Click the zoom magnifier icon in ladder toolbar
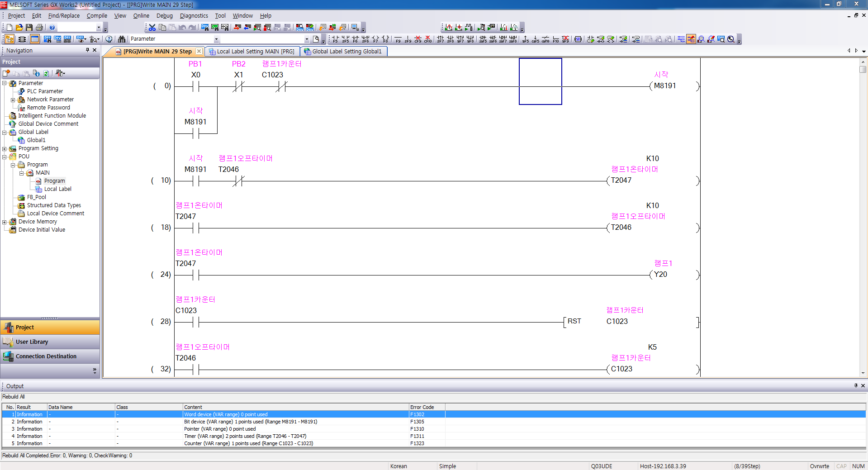868x470 pixels. tap(731, 39)
